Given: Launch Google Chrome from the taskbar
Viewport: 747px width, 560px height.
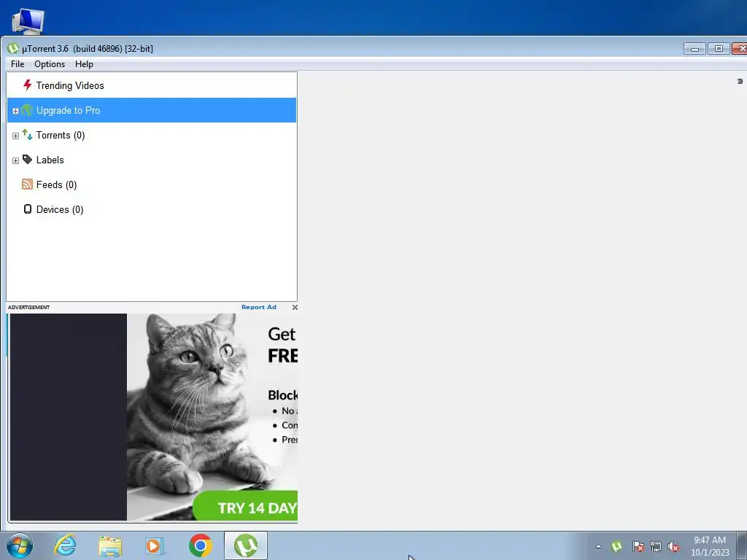Looking at the screenshot, I should pyautogui.click(x=200, y=545).
